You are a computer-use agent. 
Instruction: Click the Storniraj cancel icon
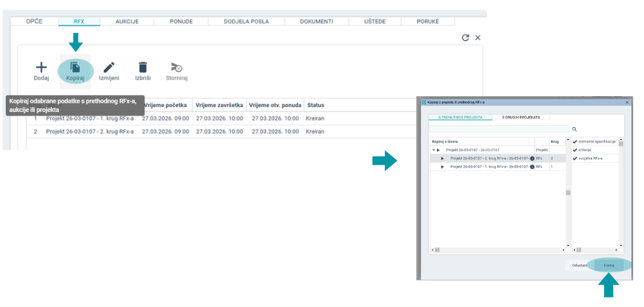pyautogui.click(x=177, y=67)
